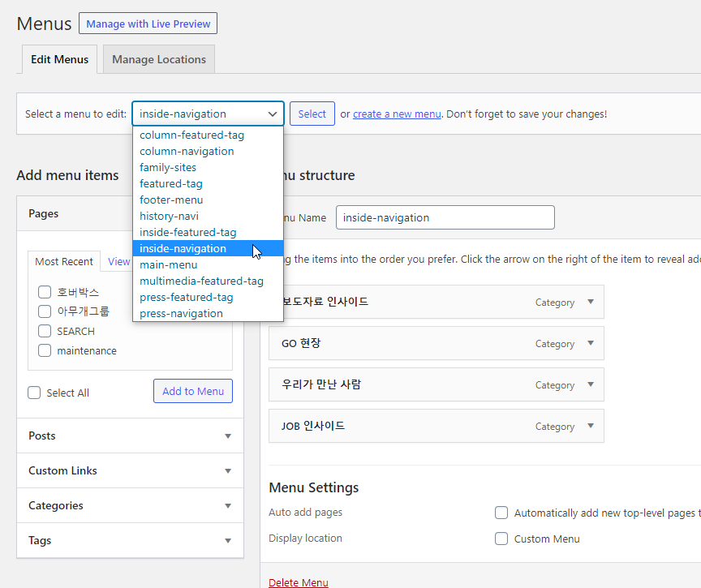Click the Add to Menu button
Viewport: 701px width, 588px height.
pos(193,391)
